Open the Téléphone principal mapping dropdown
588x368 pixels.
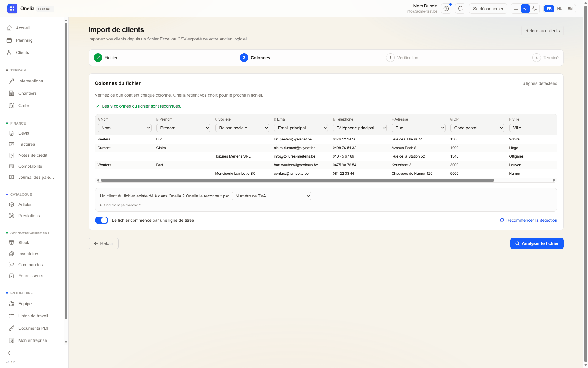tap(360, 128)
